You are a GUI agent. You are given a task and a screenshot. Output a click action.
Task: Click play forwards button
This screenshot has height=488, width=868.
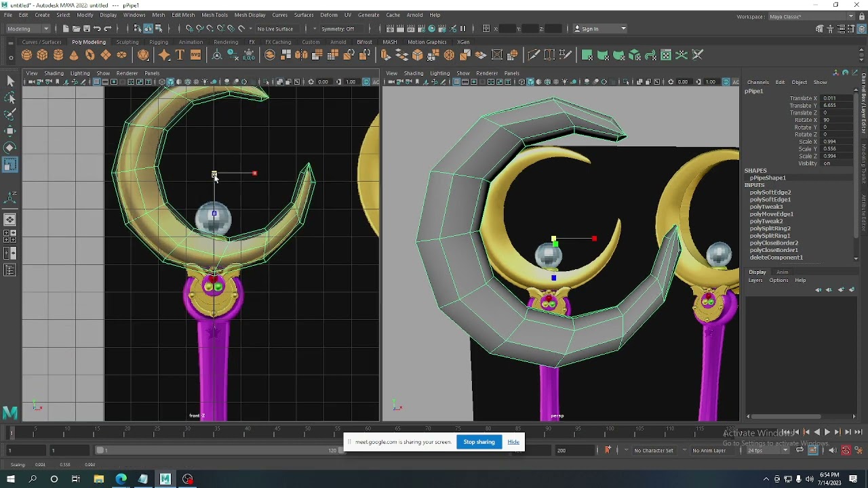pyautogui.click(x=827, y=432)
